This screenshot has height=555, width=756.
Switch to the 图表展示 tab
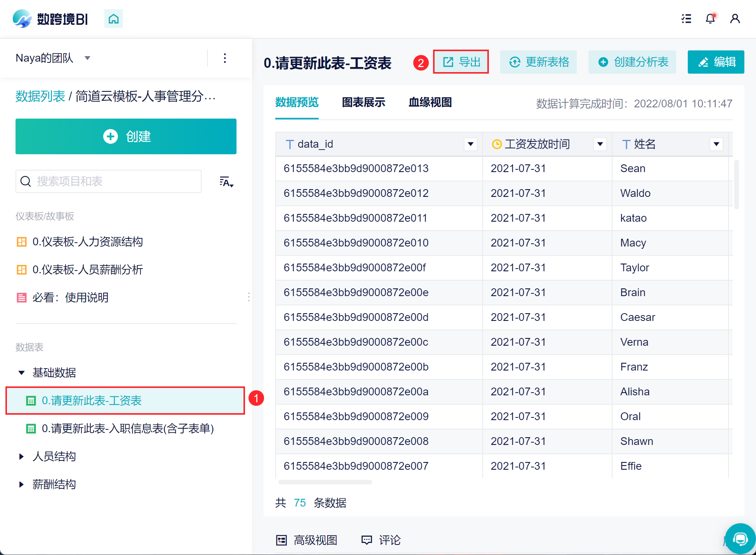(363, 102)
